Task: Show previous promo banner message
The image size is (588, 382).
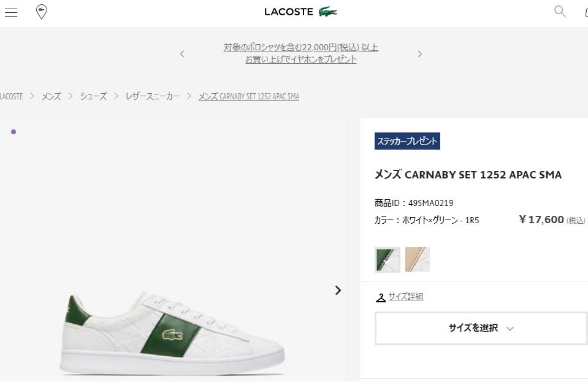Action: tap(182, 54)
